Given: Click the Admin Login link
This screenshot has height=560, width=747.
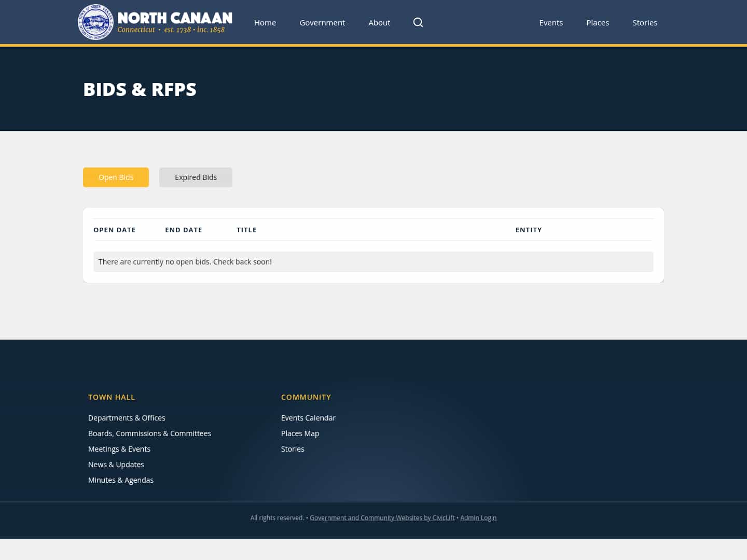Looking at the screenshot, I should (478, 517).
